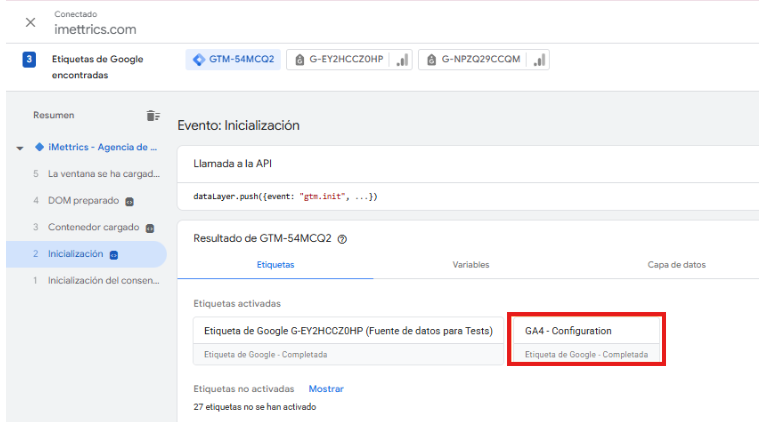Select the GTM-54MCQ2 container chip

pyautogui.click(x=233, y=60)
